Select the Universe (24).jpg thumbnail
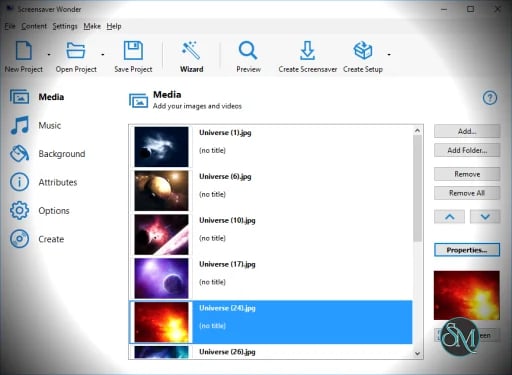512x375 pixels. [161, 322]
